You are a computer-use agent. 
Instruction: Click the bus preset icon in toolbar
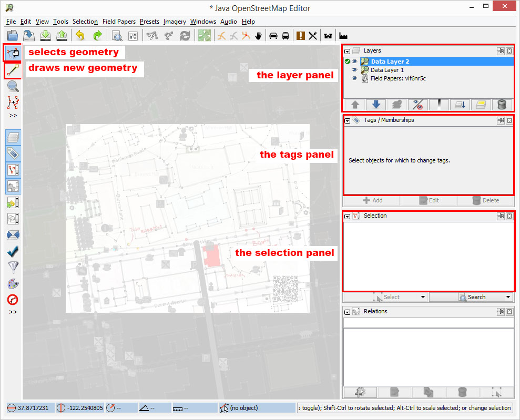pos(286,35)
